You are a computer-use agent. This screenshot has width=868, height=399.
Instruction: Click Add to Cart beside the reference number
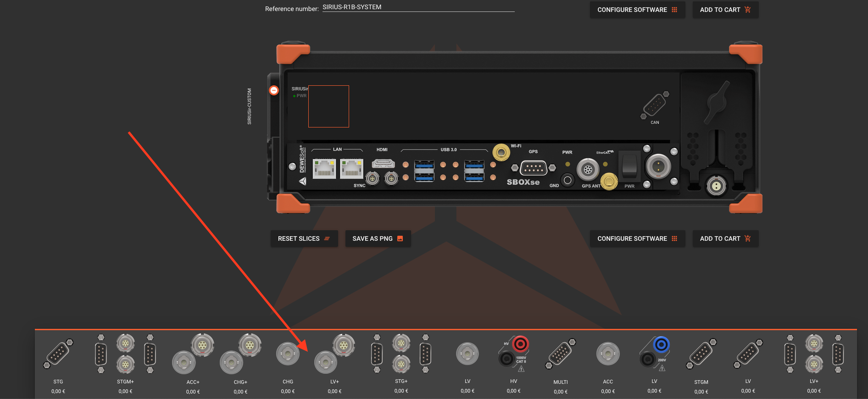pos(725,10)
